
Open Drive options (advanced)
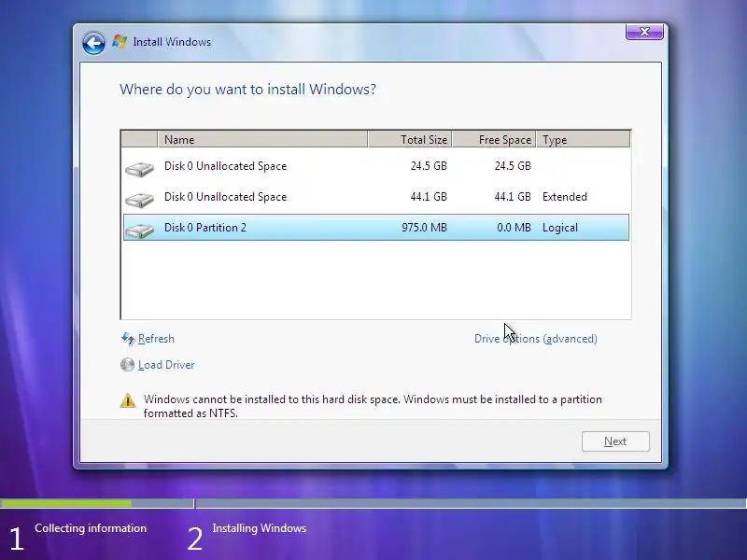pos(535,339)
